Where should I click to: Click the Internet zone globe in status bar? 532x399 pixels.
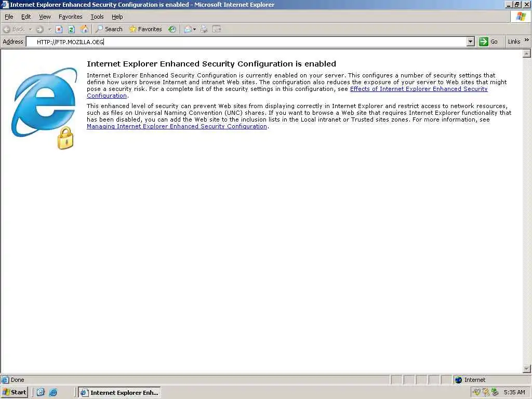click(x=458, y=380)
